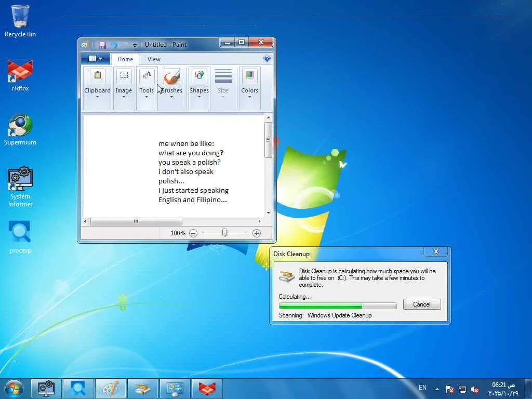Click the canvas text "what are you doing?"
The width and height of the screenshot is (532, 399).
(x=191, y=153)
